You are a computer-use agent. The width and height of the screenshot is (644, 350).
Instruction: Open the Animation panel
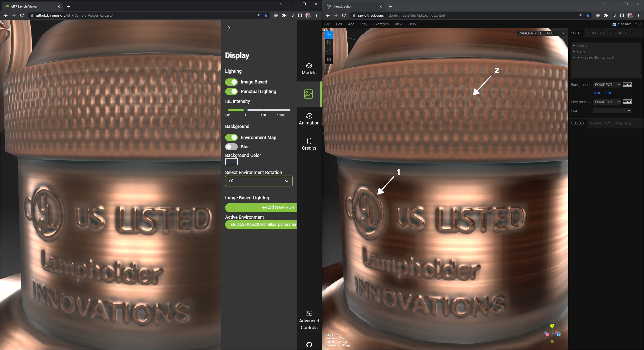(x=309, y=118)
